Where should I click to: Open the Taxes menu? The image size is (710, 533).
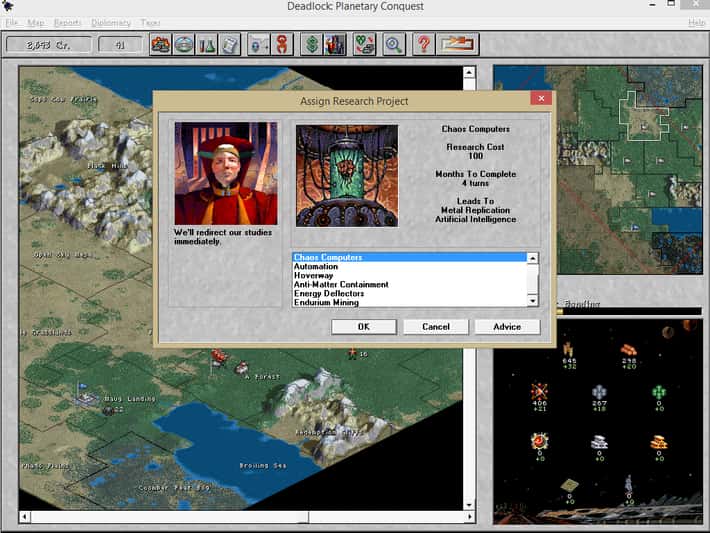click(x=150, y=22)
